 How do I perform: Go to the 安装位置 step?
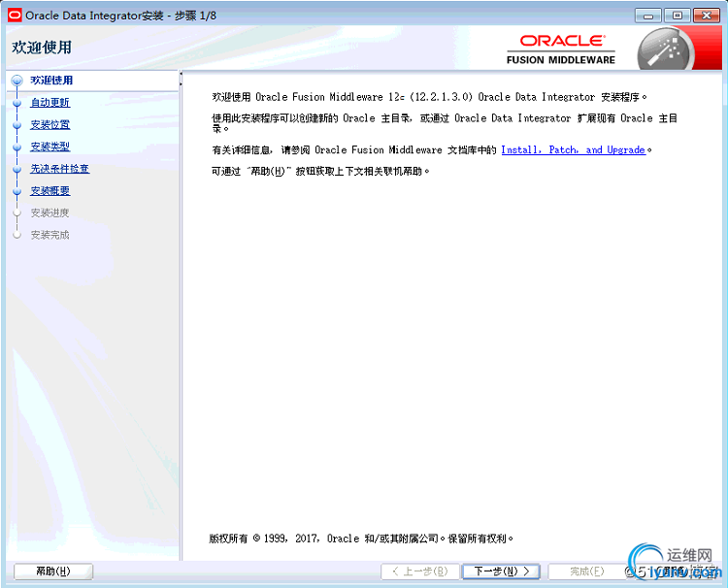click(50, 125)
